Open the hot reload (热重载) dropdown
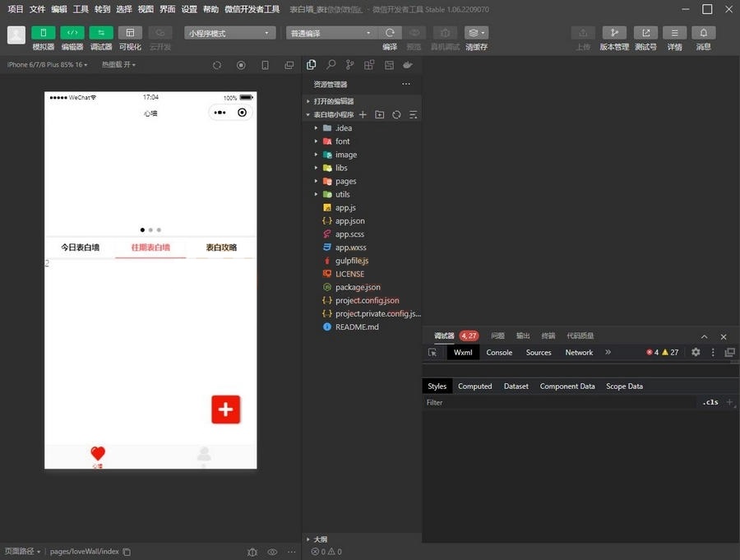Image resolution: width=740 pixels, height=560 pixels. pos(118,65)
